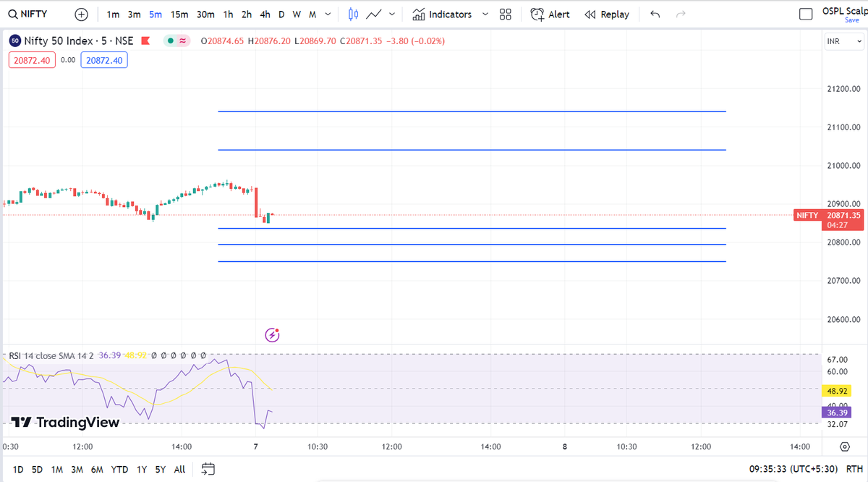
Task: Select the 1h timeframe
Action: tap(229, 14)
